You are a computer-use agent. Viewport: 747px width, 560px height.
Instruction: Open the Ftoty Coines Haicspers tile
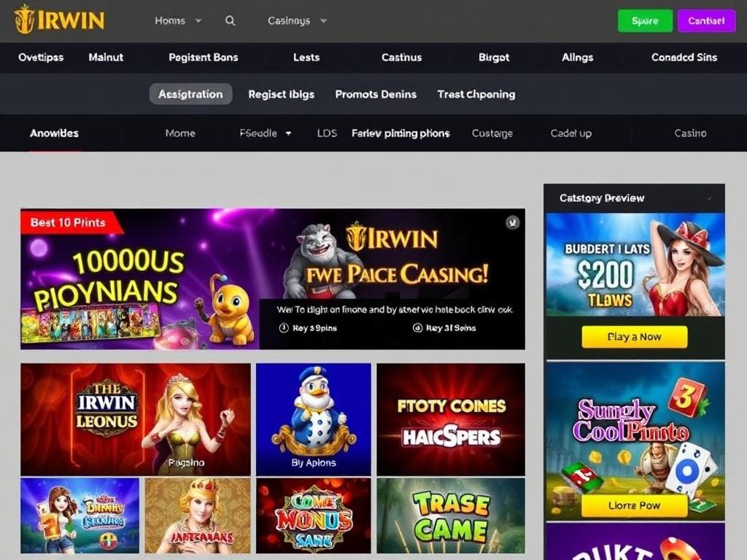tap(451, 419)
